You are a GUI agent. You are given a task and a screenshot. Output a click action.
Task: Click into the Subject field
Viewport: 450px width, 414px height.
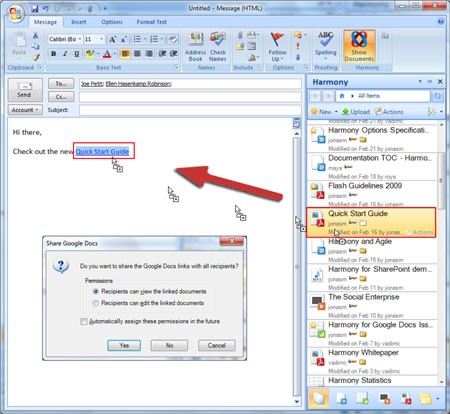[190, 110]
